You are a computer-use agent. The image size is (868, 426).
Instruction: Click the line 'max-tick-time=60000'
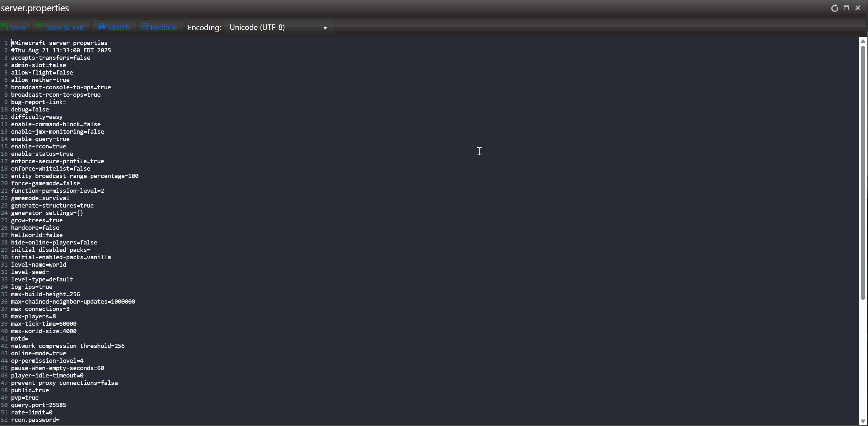(44, 324)
